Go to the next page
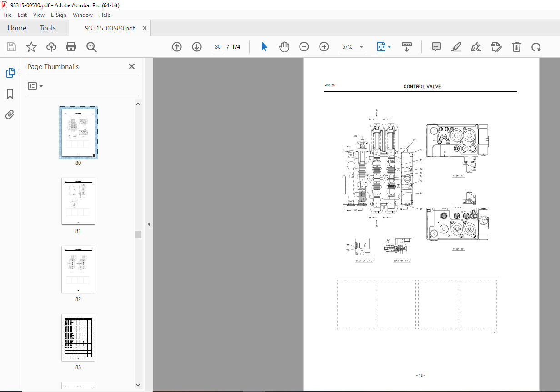Screen dimensions: 560x392 click(x=197, y=47)
